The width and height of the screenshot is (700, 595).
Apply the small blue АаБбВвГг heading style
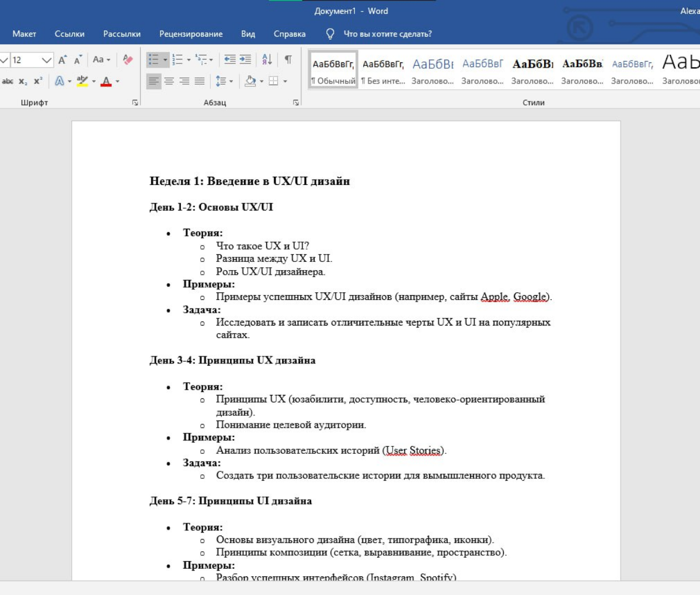[632, 69]
